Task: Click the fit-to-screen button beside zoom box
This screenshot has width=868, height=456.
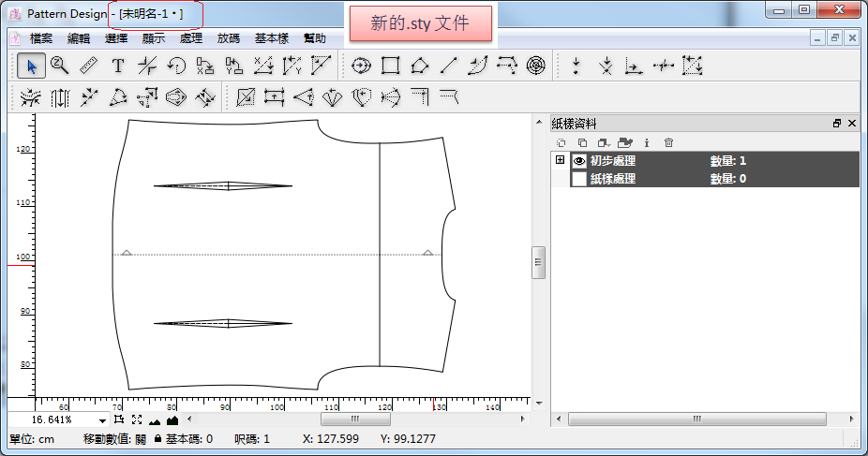Action: 137,420
